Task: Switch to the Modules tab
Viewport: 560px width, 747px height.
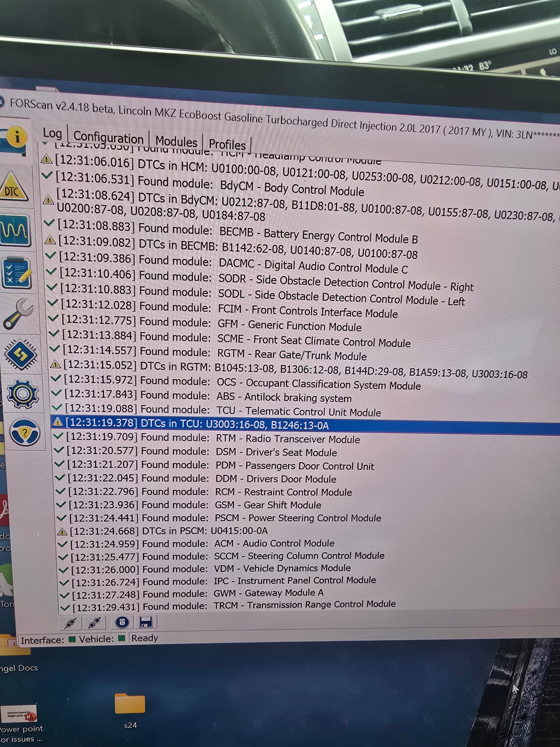Action: (176, 142)
